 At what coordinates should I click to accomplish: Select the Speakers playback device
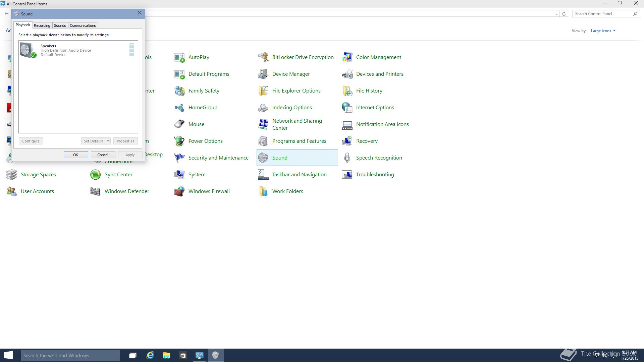[78, 50]
